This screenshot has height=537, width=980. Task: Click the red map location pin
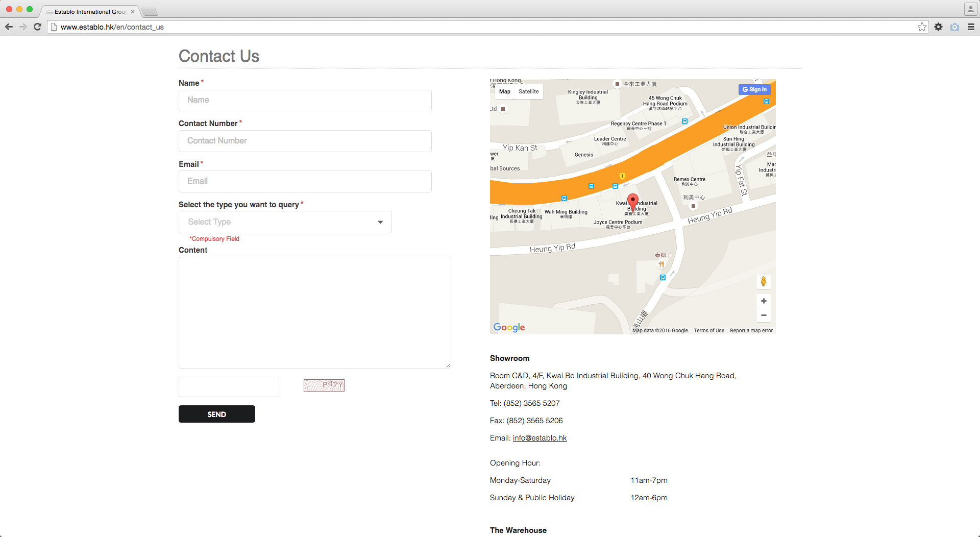tap(633, 201)
